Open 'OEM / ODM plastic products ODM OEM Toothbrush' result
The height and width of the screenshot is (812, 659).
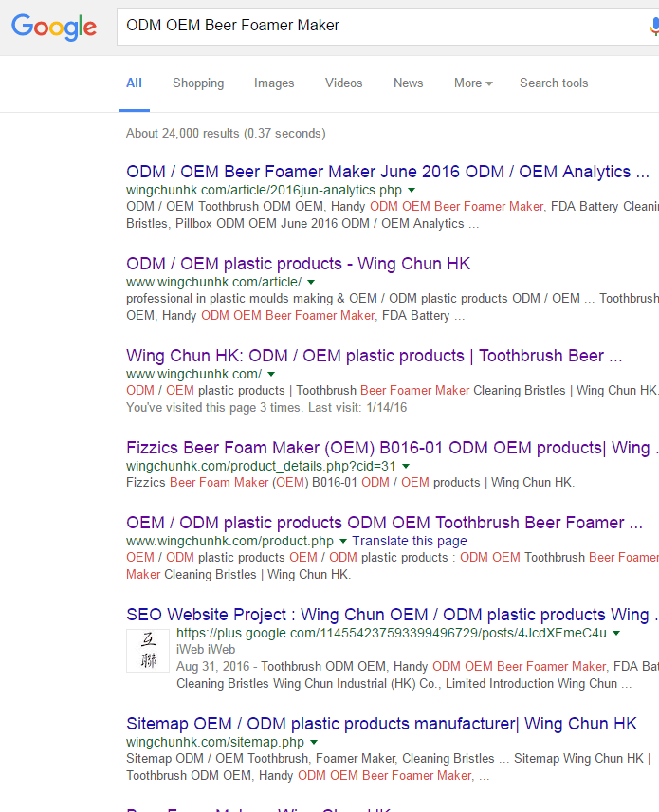(x=384, y=523)
